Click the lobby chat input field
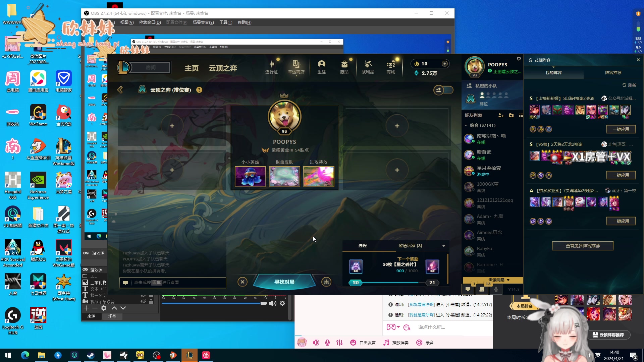644x362 pixels. pos(173,283)
